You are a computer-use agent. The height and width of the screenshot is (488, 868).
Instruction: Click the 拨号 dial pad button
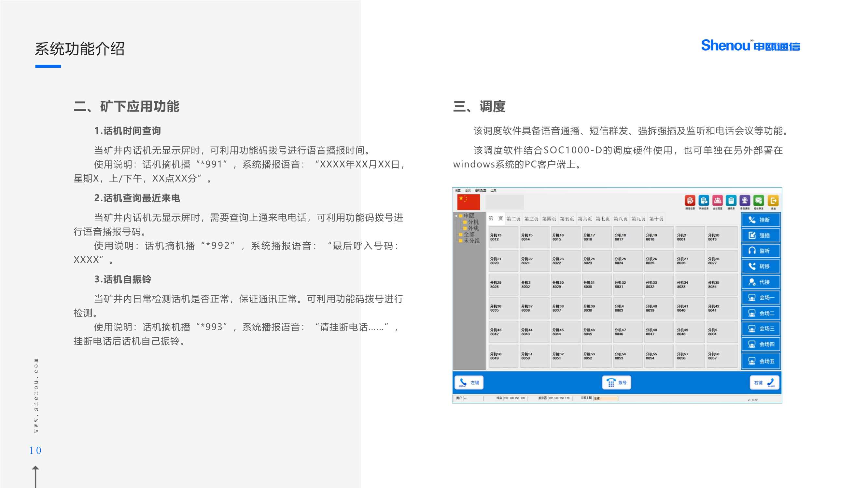pyautogui.click(x=616, y=383)
